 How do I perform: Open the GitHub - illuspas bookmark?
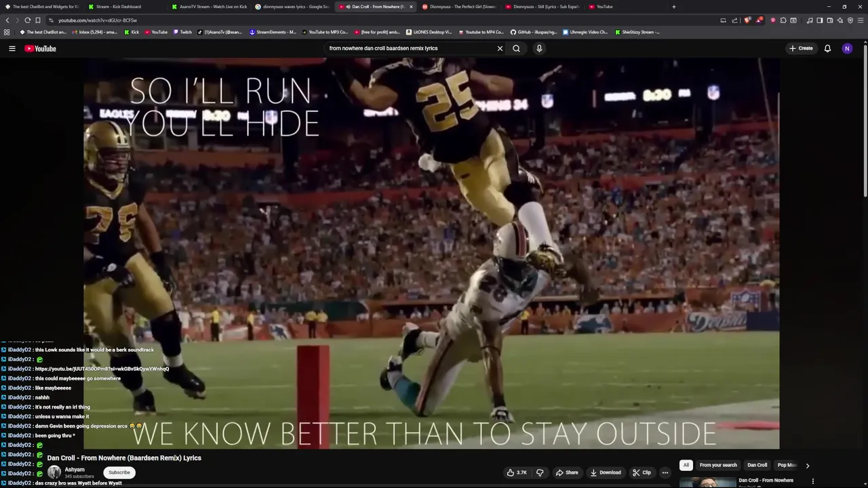click(534, 32)
